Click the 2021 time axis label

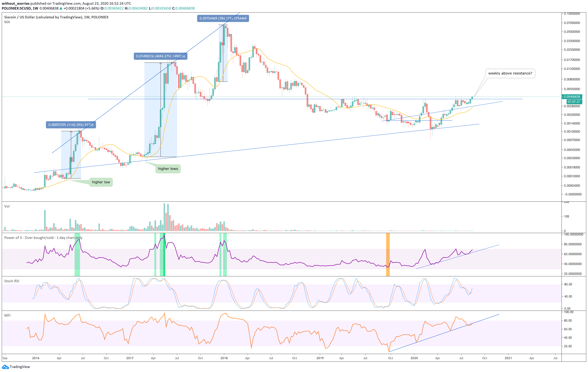pos(508,358)
